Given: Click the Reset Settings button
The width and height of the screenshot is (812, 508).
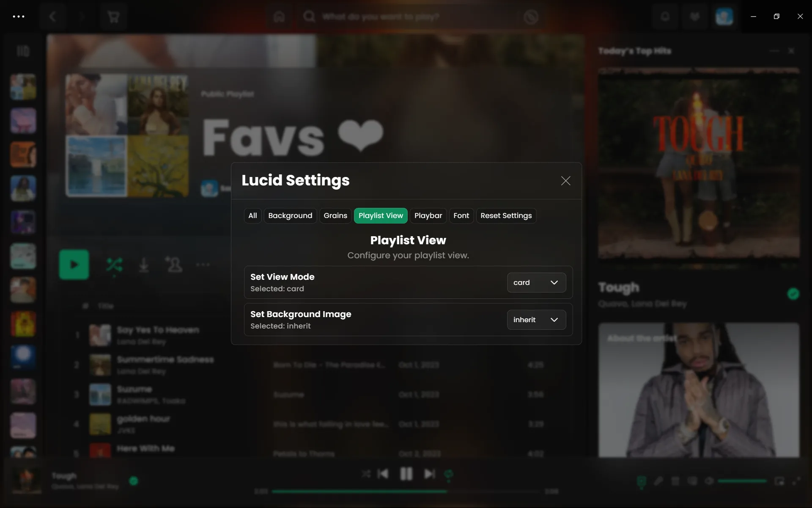Looking at the screenshot, I should (x=506, y=215).
